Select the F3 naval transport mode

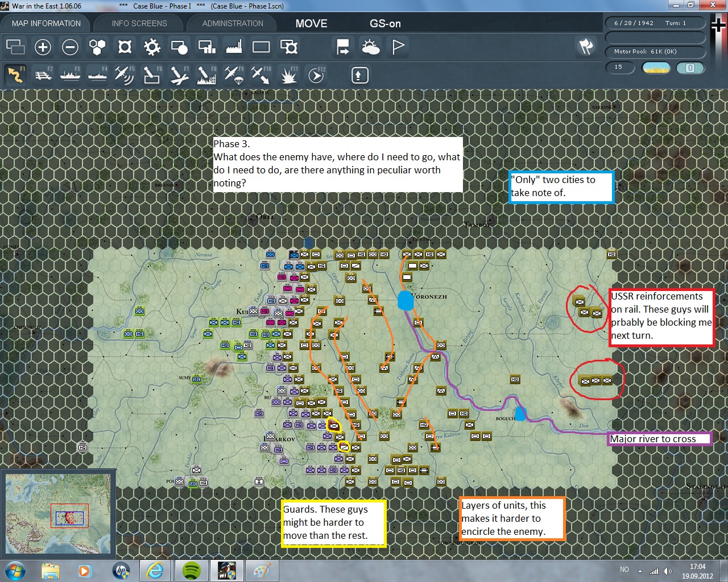pyautogui.click(x=70, y=75)
